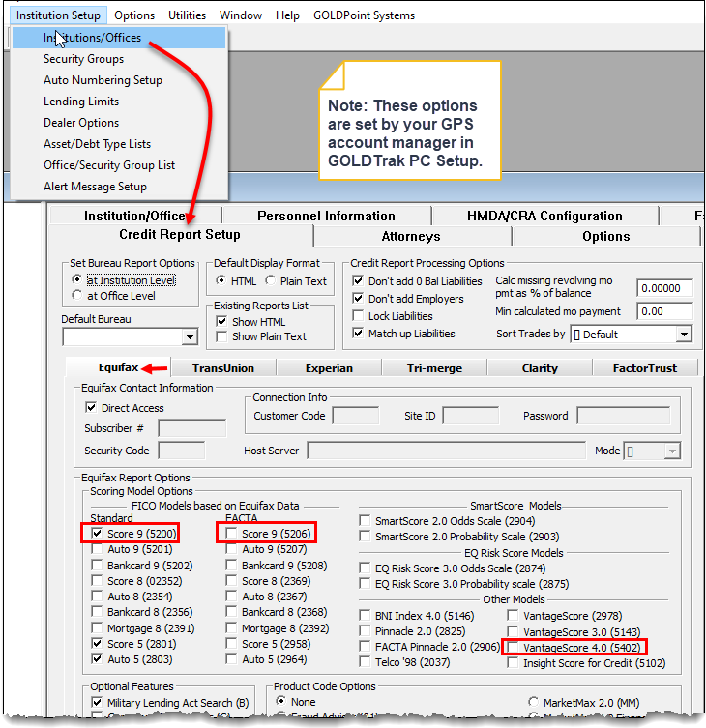Select MarketMax 2.0 (MM) option
This screenshot has width=706, height=728.
[x=533, y=702]
